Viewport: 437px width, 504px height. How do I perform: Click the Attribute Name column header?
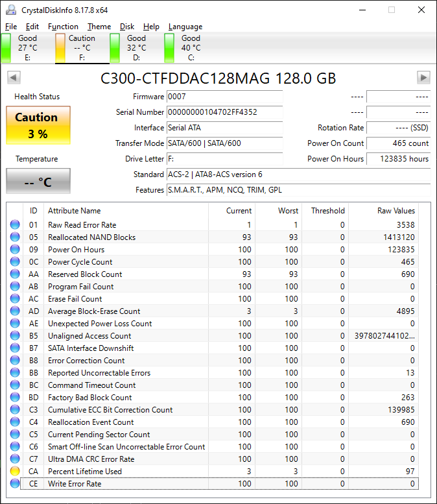126,211
